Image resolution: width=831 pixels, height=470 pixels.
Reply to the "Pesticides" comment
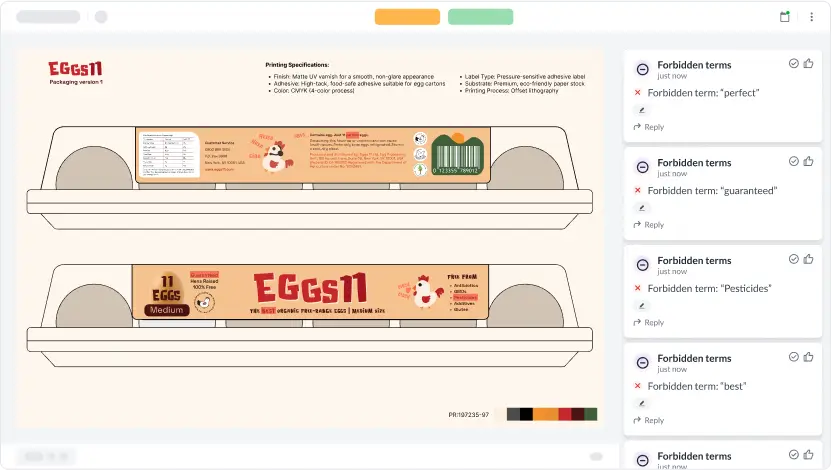[649, 323]
